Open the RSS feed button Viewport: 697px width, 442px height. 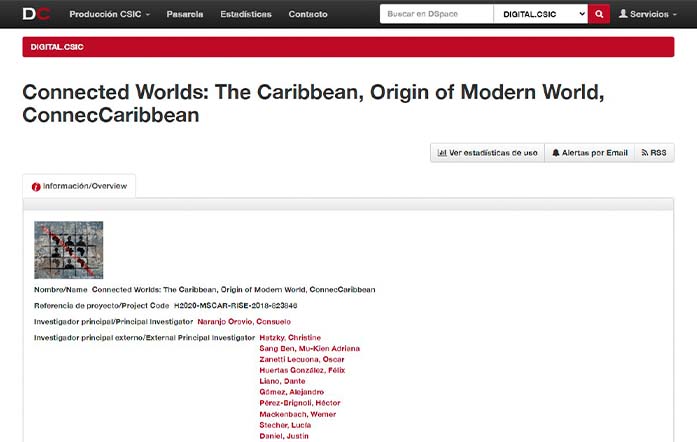654,153
